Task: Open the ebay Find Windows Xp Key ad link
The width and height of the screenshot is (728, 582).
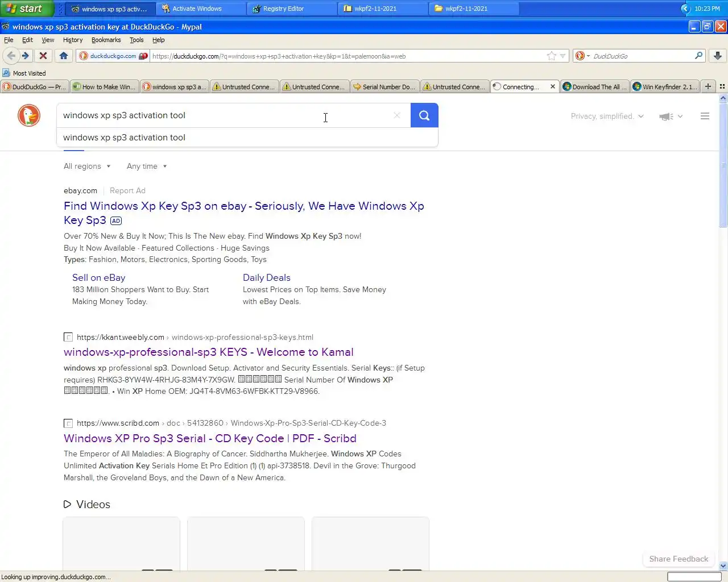Action: click(x=244, y=213)
